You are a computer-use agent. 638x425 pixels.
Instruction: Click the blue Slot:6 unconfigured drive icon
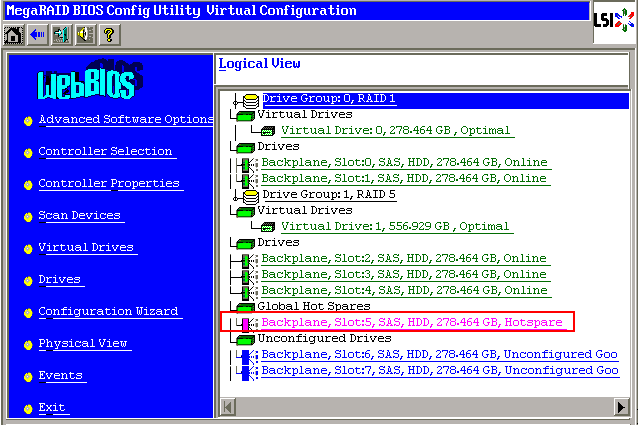click(x=248, y=357)
